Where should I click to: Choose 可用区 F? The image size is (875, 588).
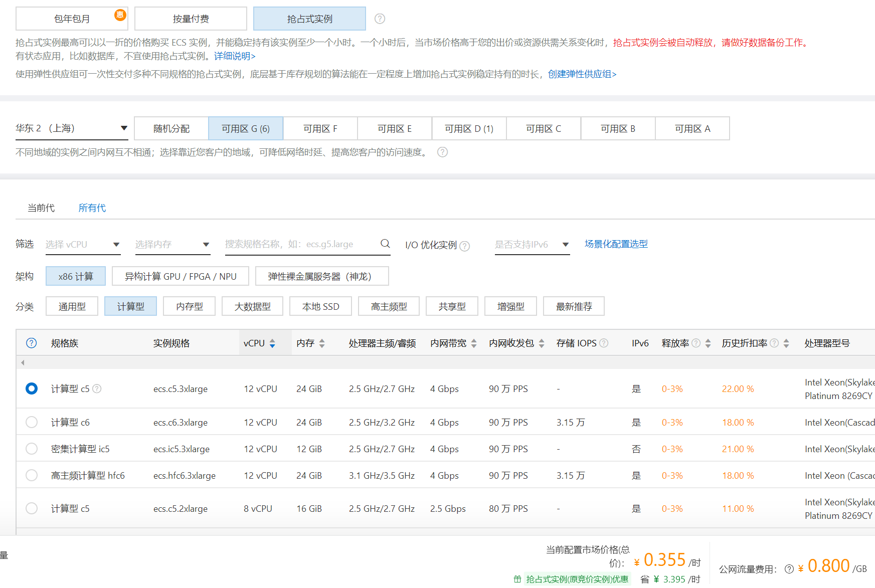click(x=320, y=128)
